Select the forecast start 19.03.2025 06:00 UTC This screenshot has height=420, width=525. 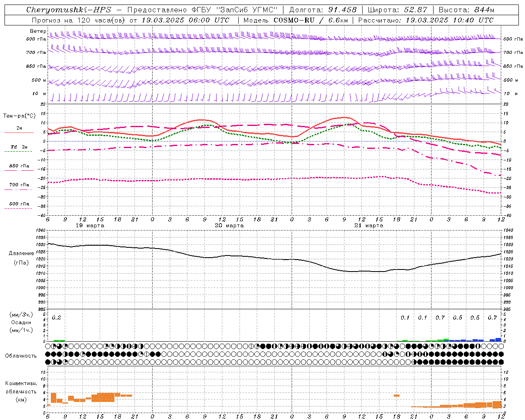coord(185,20)
